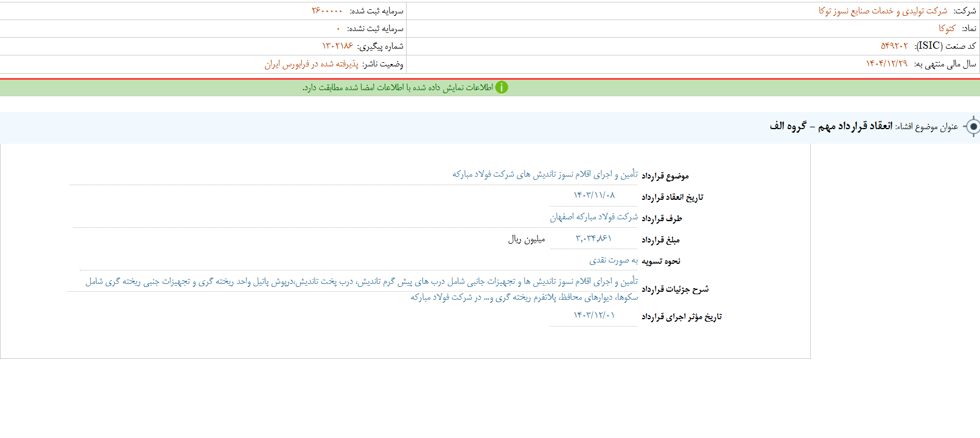980x438 pixels.
Task: Click ISIC code value ۵۴۹۲۰۲
Action: (894, 46)
